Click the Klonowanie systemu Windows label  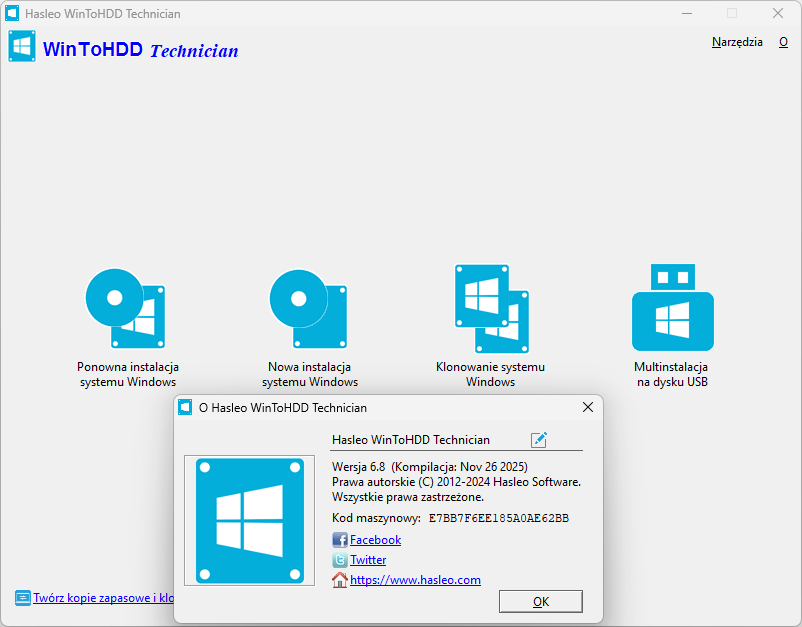(491, 374)
